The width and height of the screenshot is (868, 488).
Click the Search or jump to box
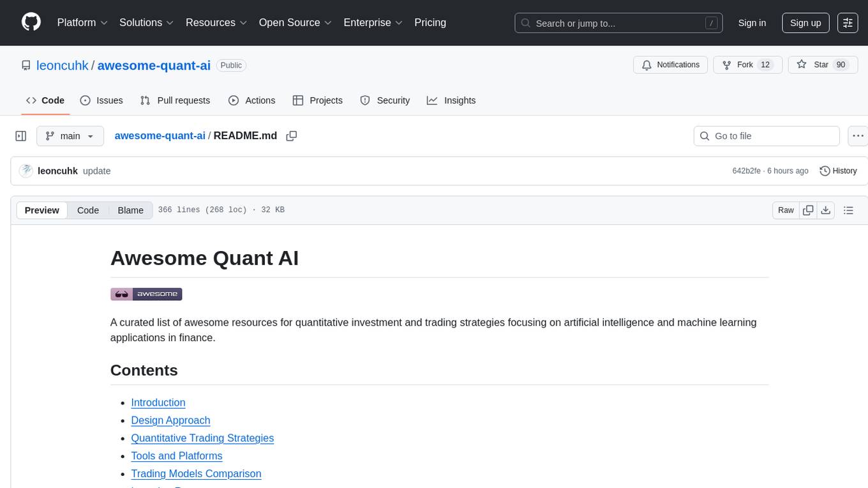[x=618, y=23]
